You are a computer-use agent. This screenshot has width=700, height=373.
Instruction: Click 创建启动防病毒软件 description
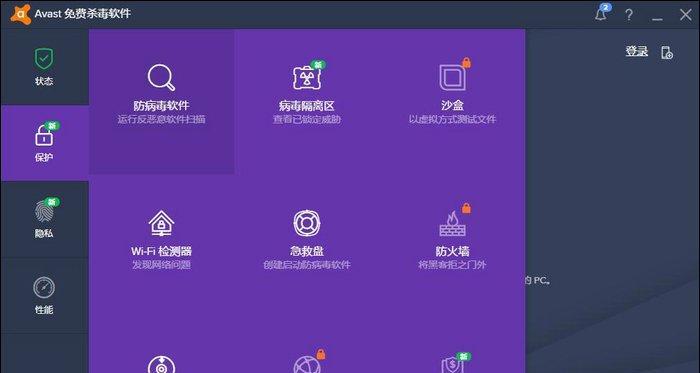click(307, 265)
